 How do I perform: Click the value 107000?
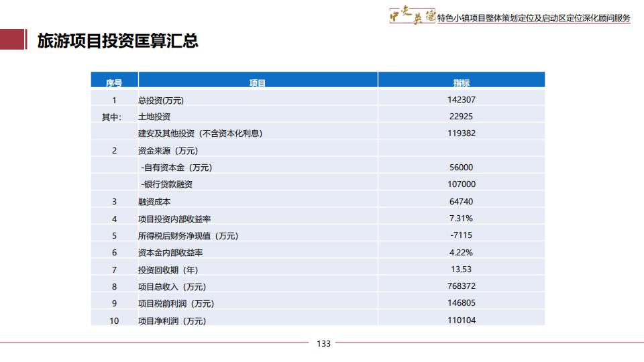462,184
